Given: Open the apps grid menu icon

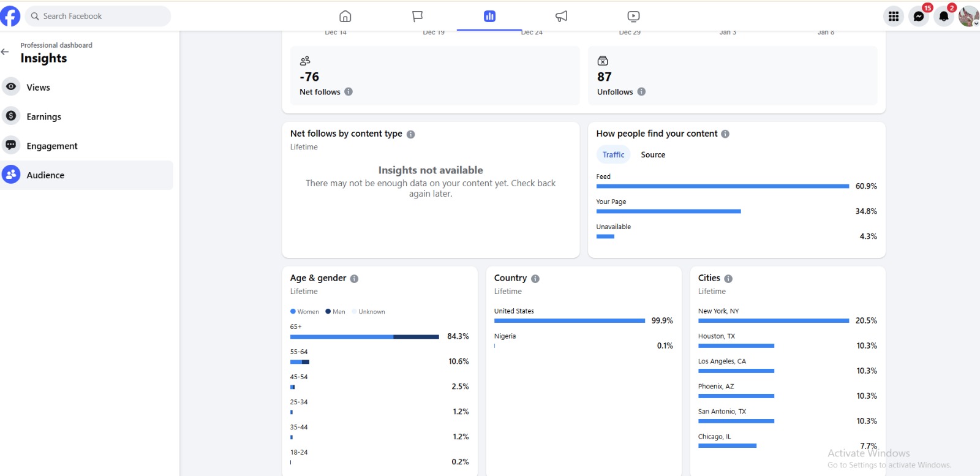Looking at the screenshot, I should [894, 17].
